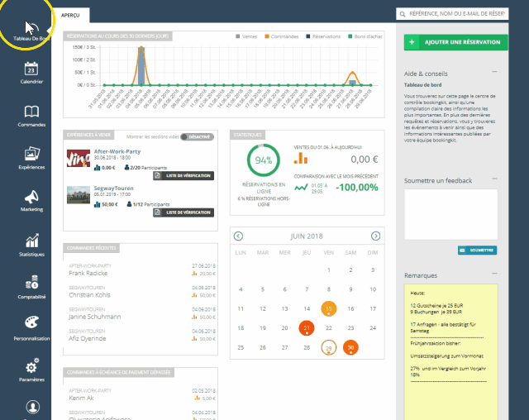
Task: Click the tall sales bar in the reservations chart
Action: (141, 66)
